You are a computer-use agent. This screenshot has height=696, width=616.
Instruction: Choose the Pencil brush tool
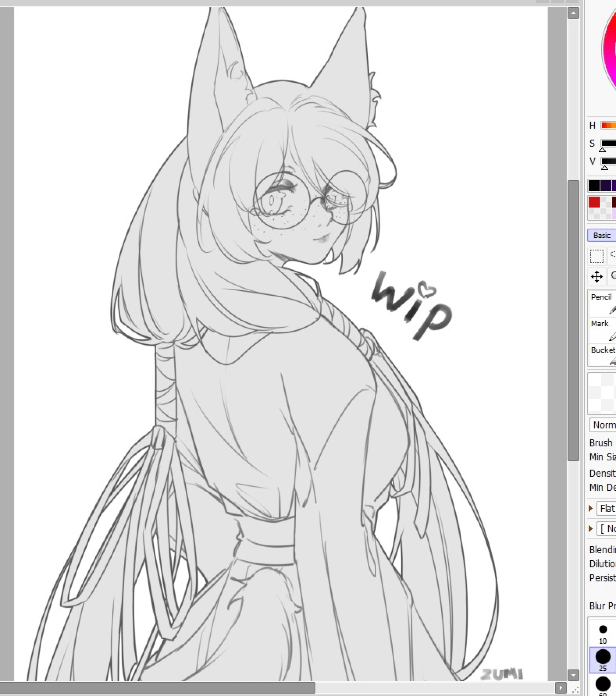[603, 303]
